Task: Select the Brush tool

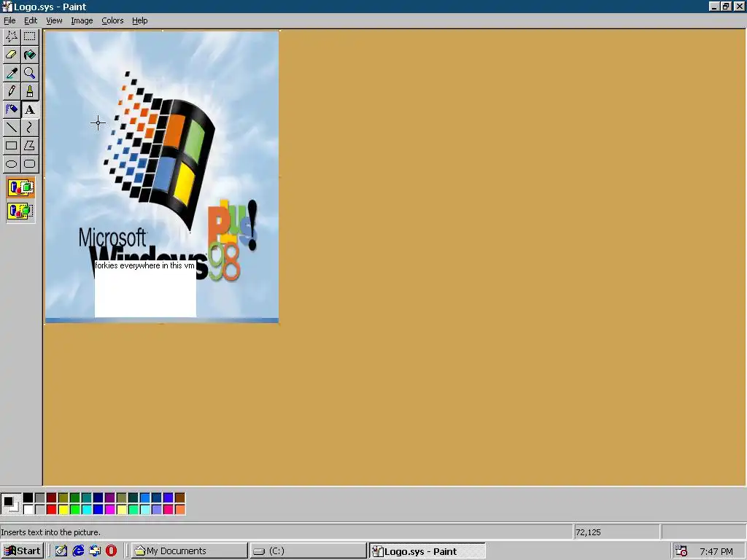Action: point(29,91)
